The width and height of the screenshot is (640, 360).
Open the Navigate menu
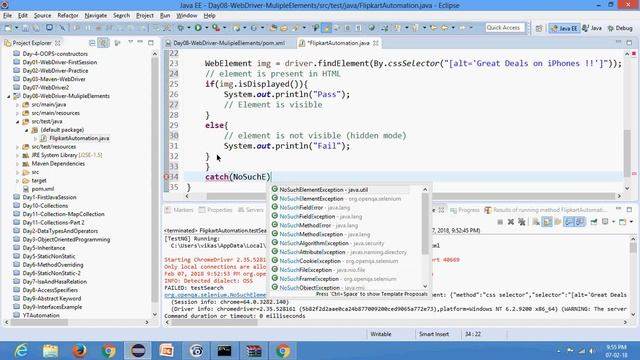pyautogui.click(x=96, y=16)
